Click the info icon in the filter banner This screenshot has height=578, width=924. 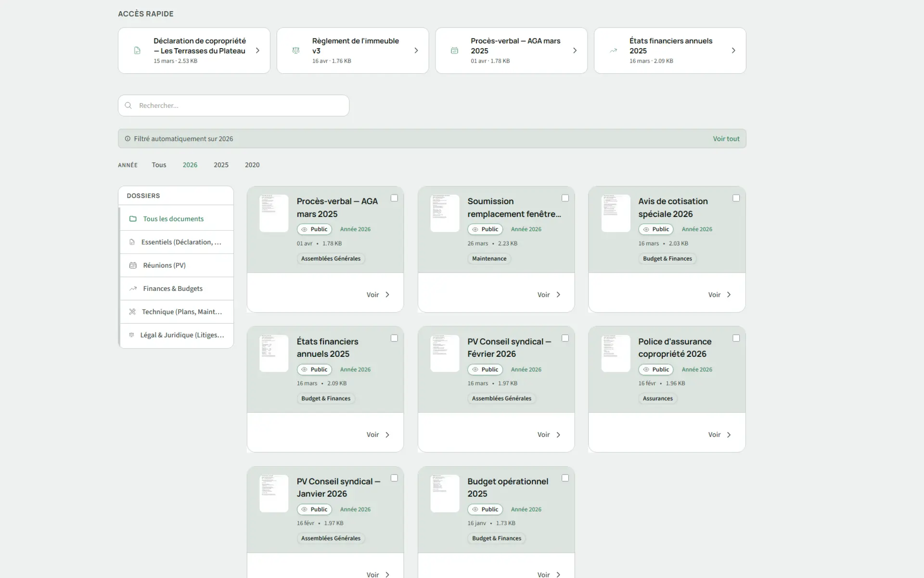127,138
